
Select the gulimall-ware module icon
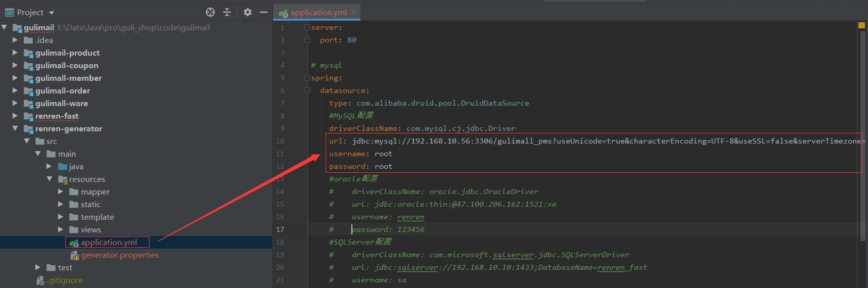pos(28,104)
